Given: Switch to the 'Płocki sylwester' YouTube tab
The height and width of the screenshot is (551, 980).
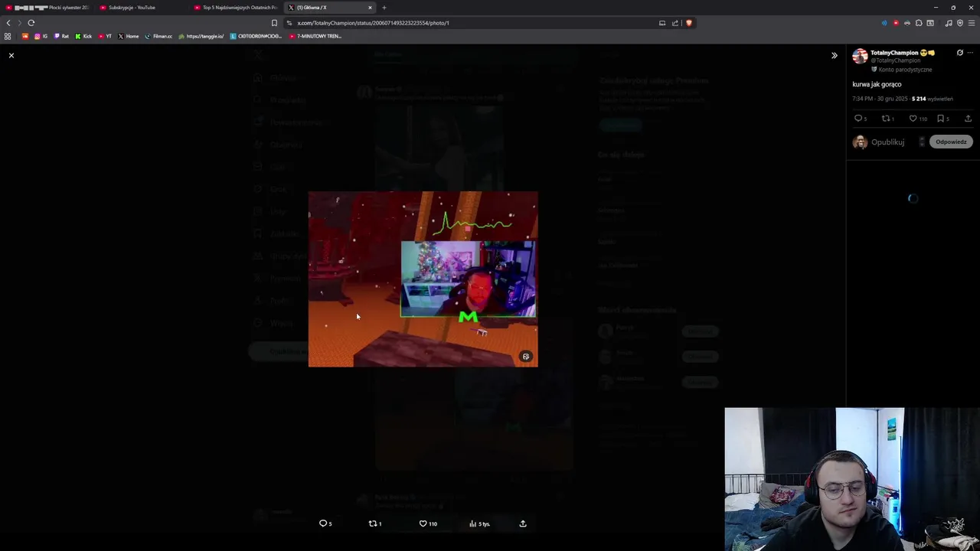Looking at the screenshot, I should coord(47,8).
